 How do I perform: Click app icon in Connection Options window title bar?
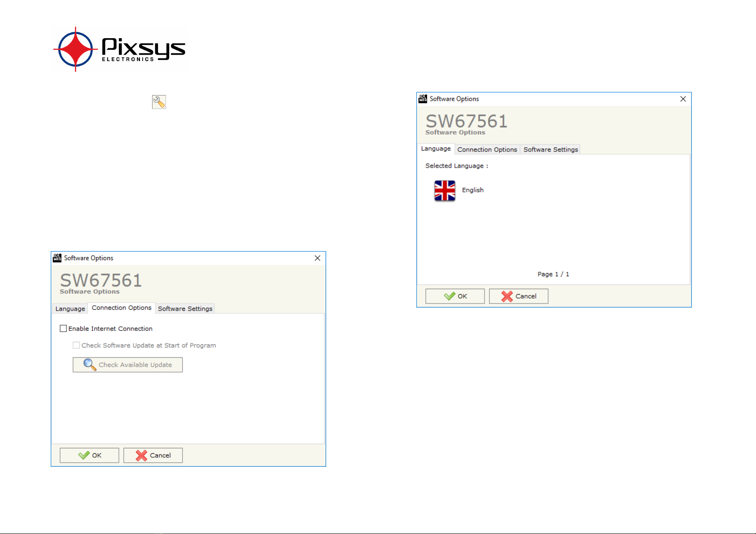57,258
